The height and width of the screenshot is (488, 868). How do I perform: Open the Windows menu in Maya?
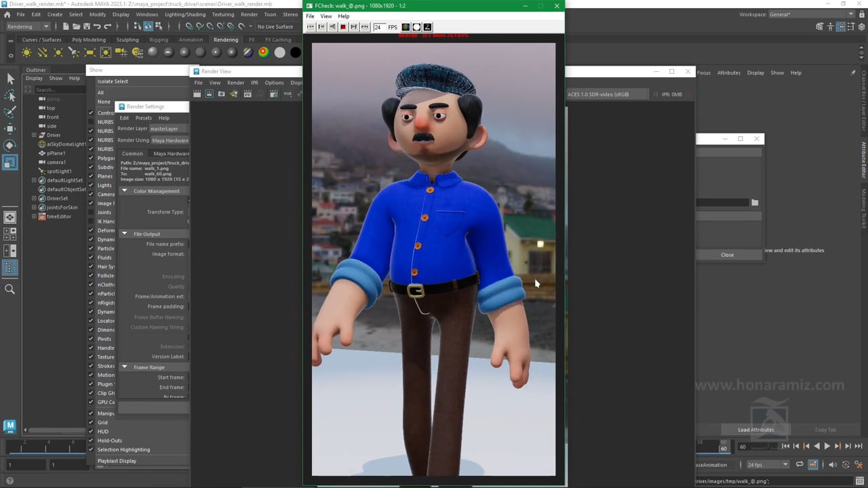pyautogui.click(x=146, y=14)
